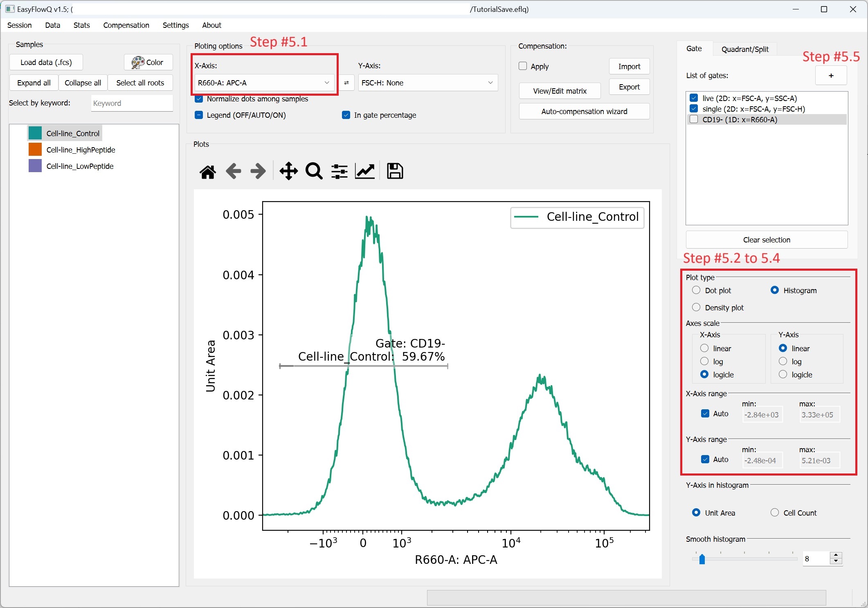Click the Collapse all button

coord(83,83)
